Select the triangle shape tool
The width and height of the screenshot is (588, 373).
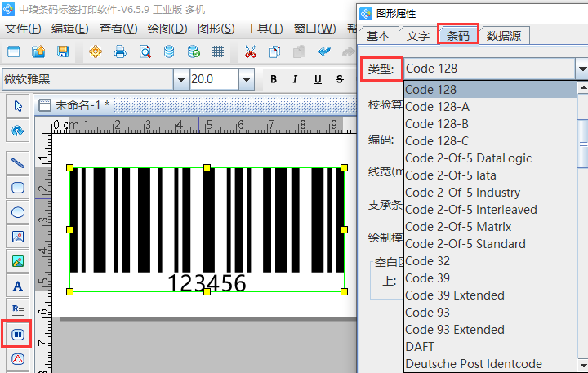tap(18, 359)
